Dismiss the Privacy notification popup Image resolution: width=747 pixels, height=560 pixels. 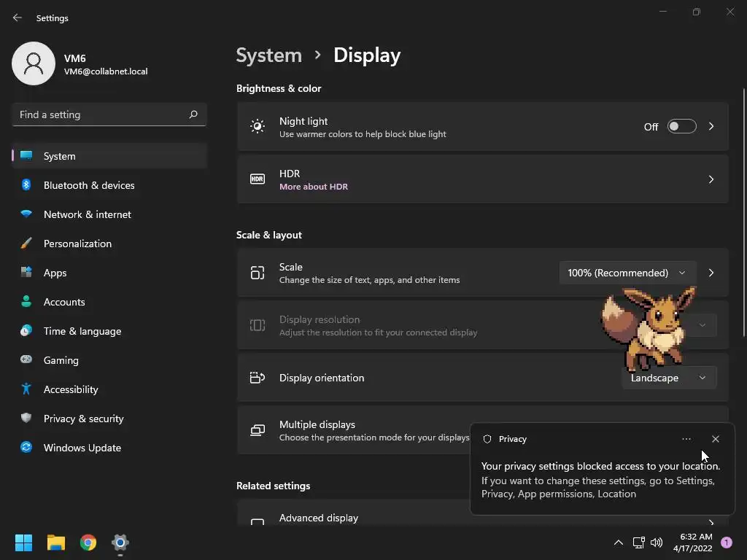pyautogui.click(x=715, y=439)
